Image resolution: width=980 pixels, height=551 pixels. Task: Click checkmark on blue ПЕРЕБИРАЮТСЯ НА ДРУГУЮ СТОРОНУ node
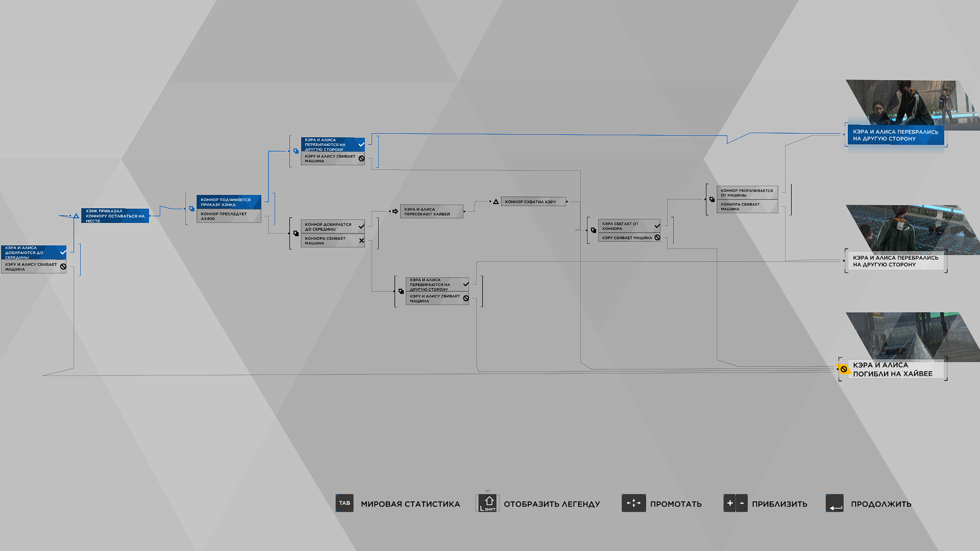click(x=361, y=144)
